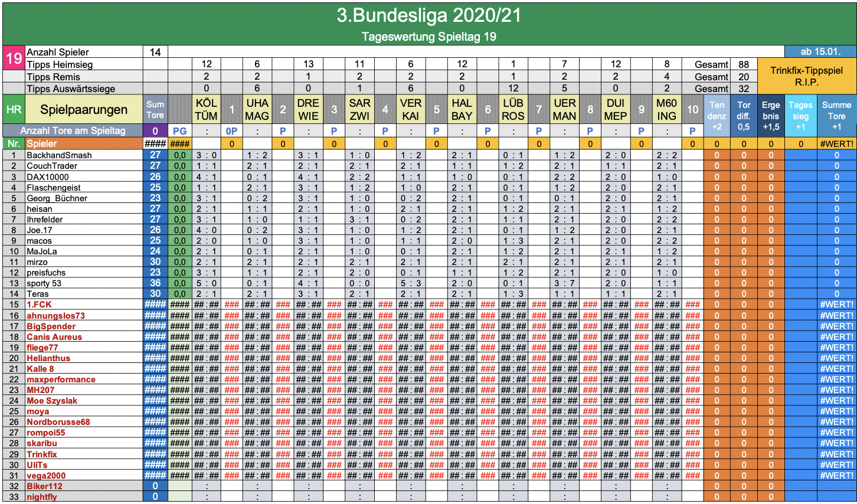Select Ihrefelder's SAR ZWI tip 3 : 1
This screenshot has width=857, height=504.
[x=359, y=219]
